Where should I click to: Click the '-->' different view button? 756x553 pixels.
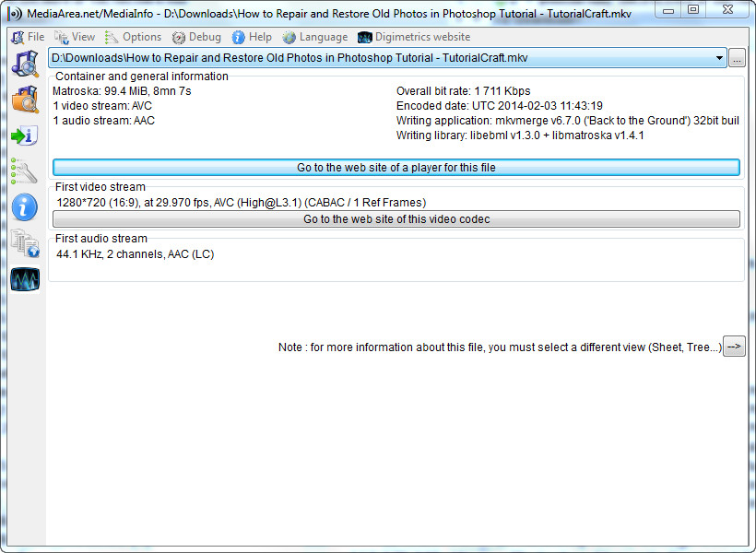click(734, 347)
